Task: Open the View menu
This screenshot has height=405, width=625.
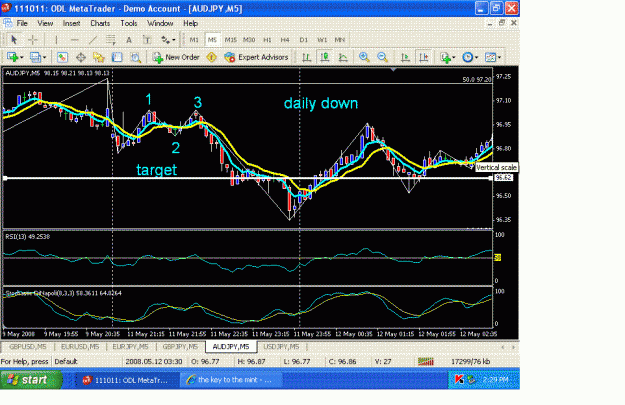Action: coord(45,23)
